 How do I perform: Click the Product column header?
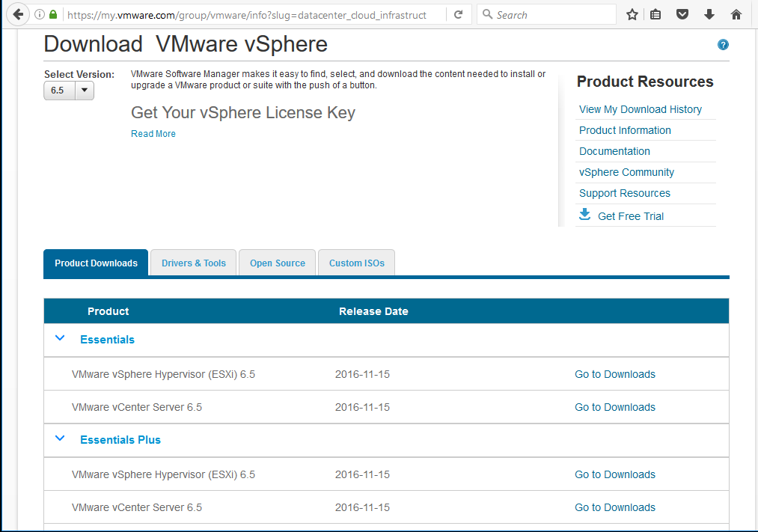click(x=108, y=311)
